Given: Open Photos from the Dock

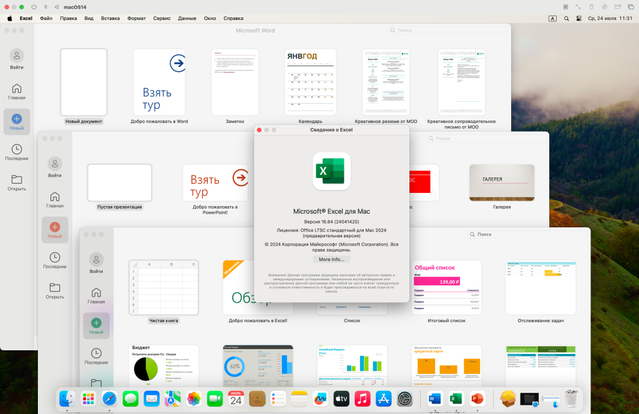Looking at the screenshot, I should pos(194,399).
